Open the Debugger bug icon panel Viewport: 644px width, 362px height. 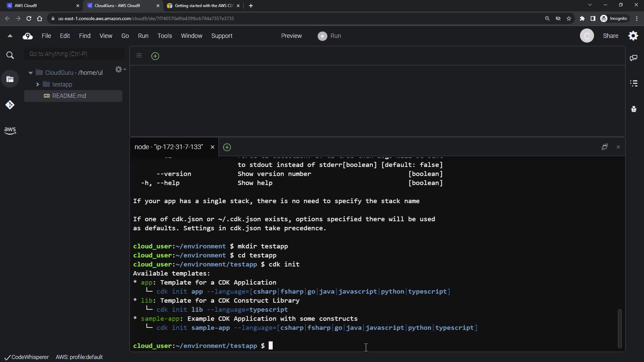[x=633, y=109]
